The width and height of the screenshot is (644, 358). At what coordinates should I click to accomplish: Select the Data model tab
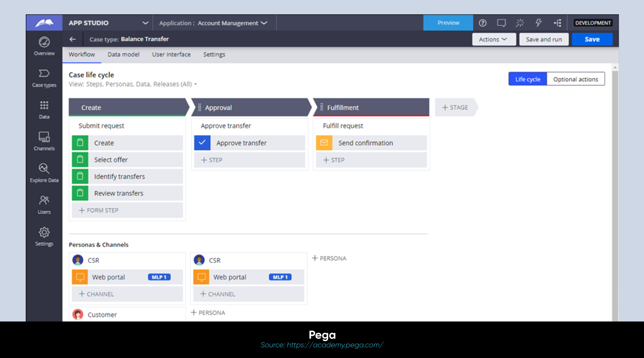pyautogui.click(x=123, y=54)
